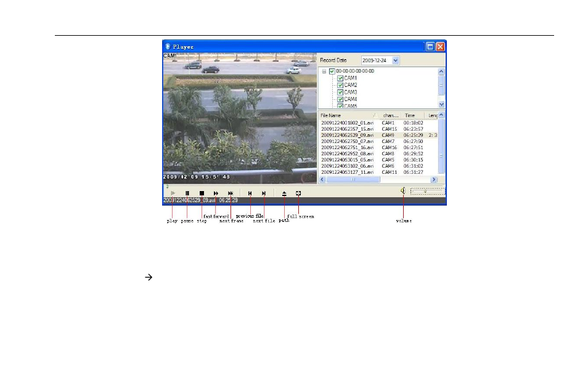The height and width of the screenshot is (392, 588).
Task: Select file 20091224062952_08.avi
Action: pos(347,154)
